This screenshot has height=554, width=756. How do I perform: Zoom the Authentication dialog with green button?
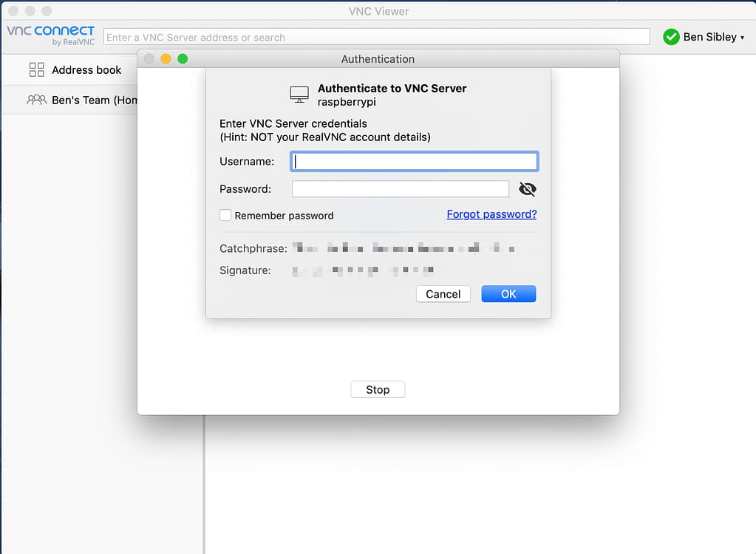(x=183, y=59)
